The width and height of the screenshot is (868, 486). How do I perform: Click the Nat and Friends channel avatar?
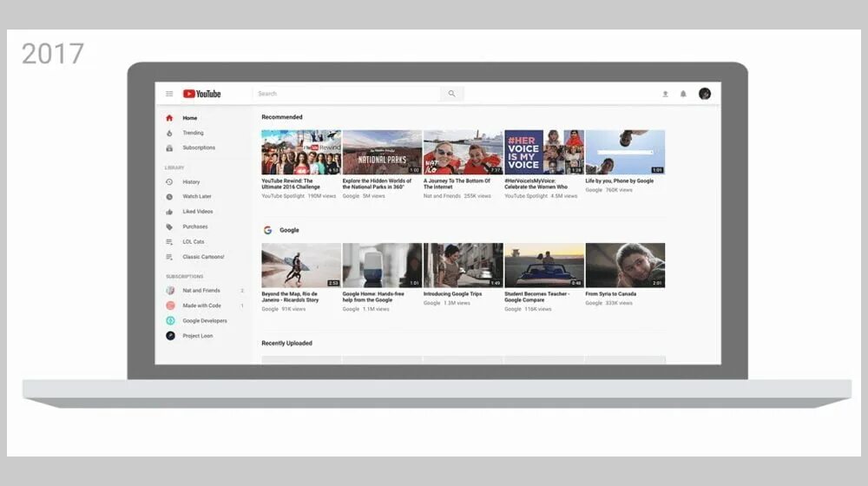[x=170, y=291]
